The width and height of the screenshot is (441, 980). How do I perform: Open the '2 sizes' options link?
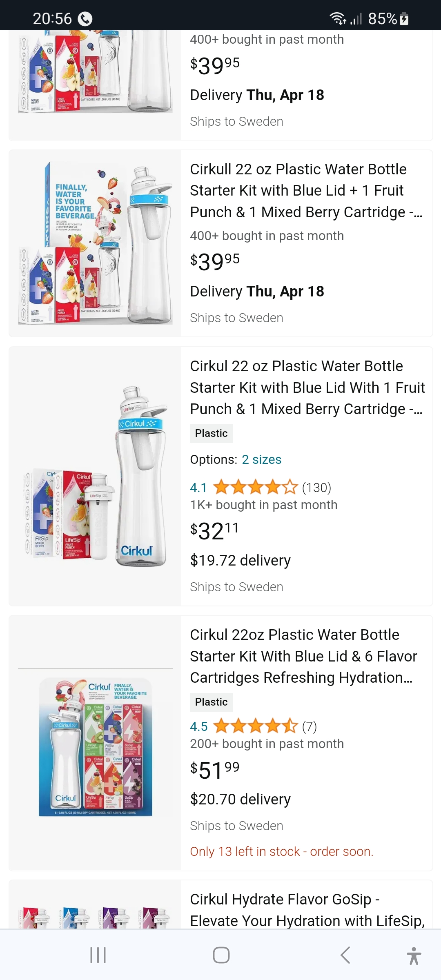pyautogui.click(x=261, y=459)
